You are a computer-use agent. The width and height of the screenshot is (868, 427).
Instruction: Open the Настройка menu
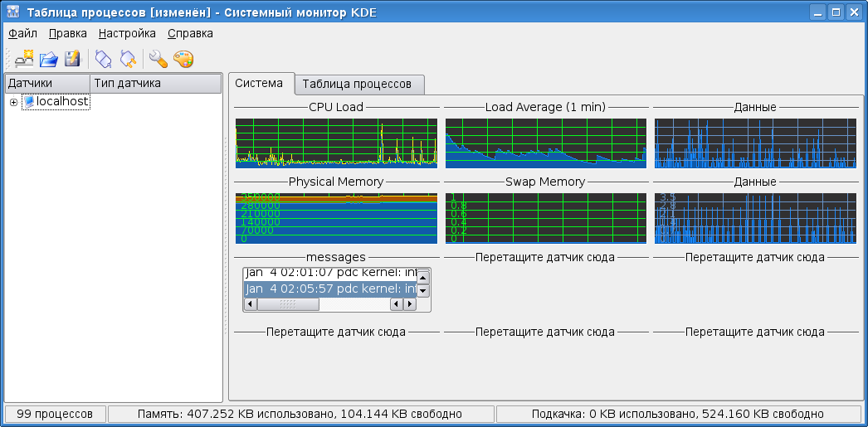point(127,33)
